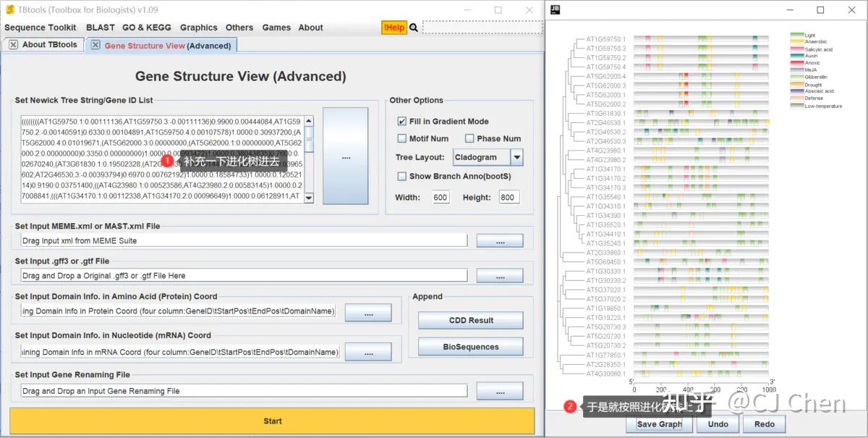Click browse icon for mRNA Coord domain info
The height and width of the screenshot is (438, 868).
pos(368,352)
